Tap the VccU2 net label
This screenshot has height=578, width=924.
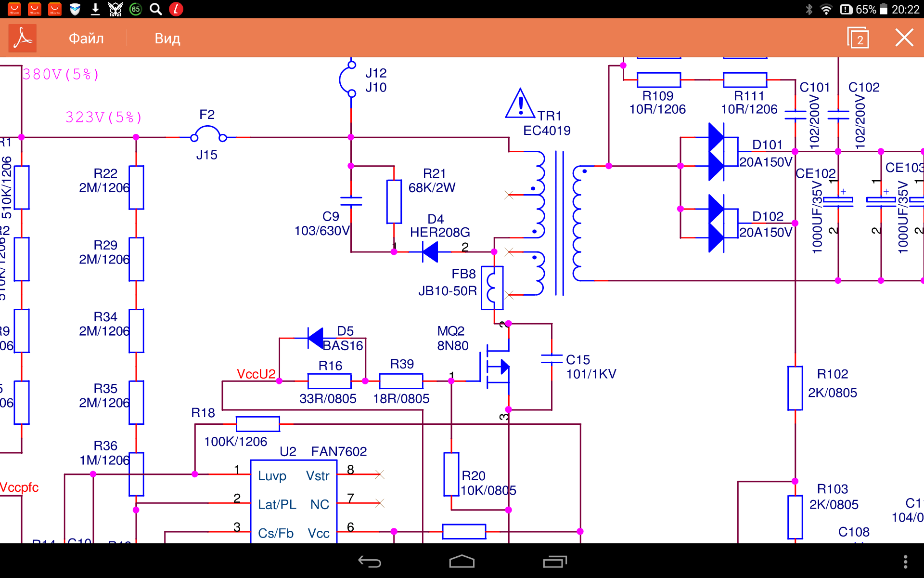[x=256, y=374]
